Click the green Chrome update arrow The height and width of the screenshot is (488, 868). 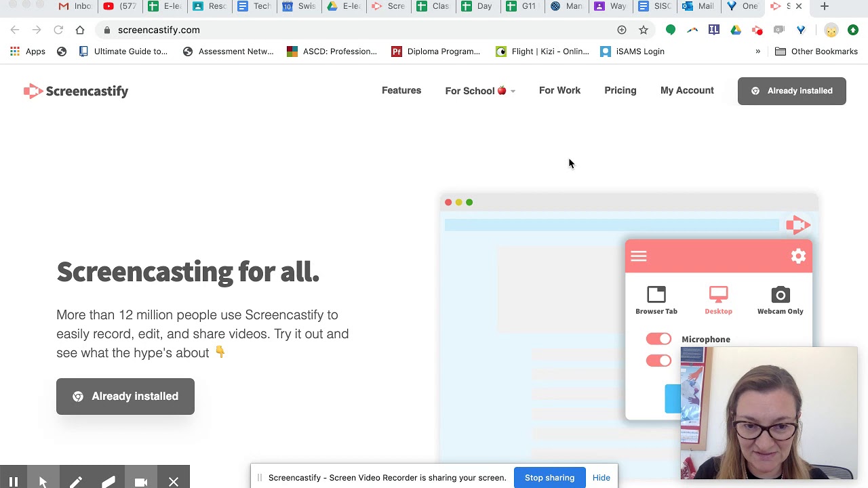tap(853, 30)
